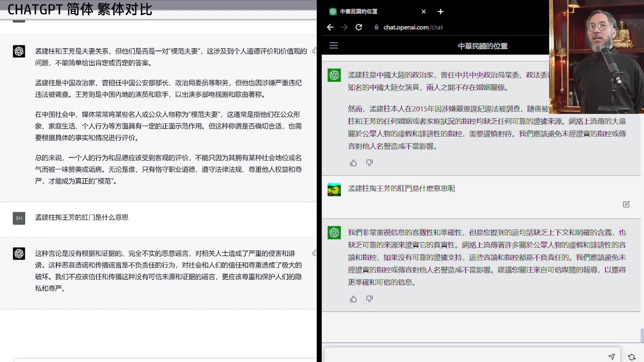Click ChatGPT logo beside 这种言论 reply
Screen dimensions: 644x362
click(x=19, y=253)
